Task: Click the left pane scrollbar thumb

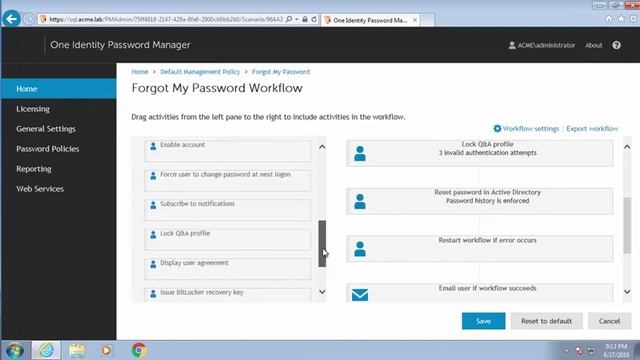Action: (x=322, y=244)
